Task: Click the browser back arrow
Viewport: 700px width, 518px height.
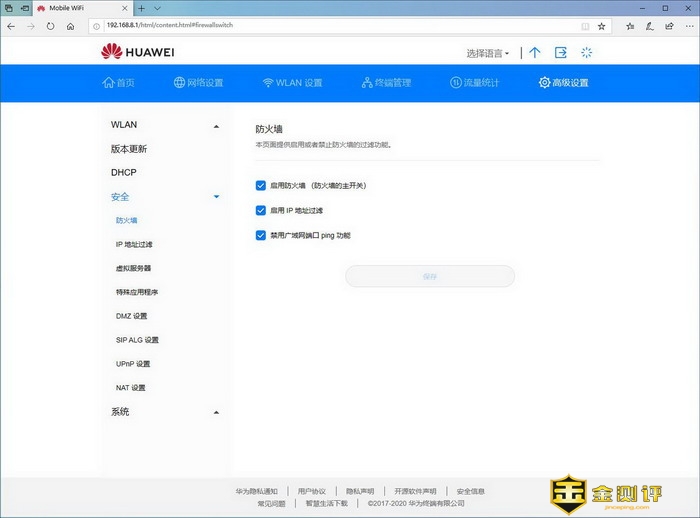Action: (10, 26)
